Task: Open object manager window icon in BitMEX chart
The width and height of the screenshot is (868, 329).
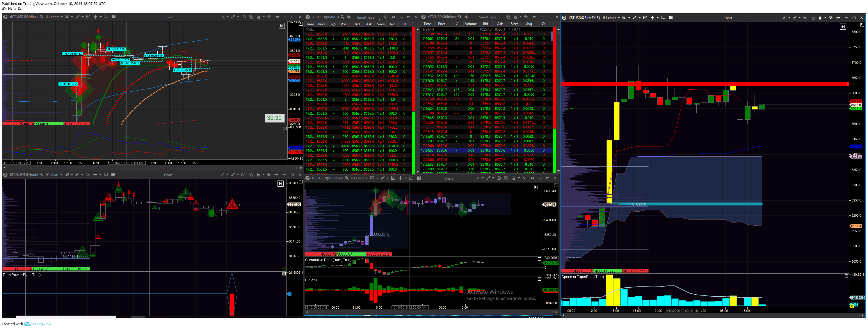Action: tap(663, 18)
